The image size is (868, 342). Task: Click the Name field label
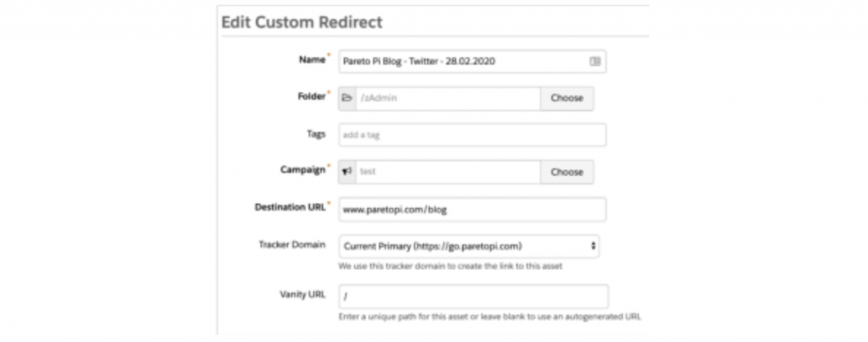(x=312, y=59)
